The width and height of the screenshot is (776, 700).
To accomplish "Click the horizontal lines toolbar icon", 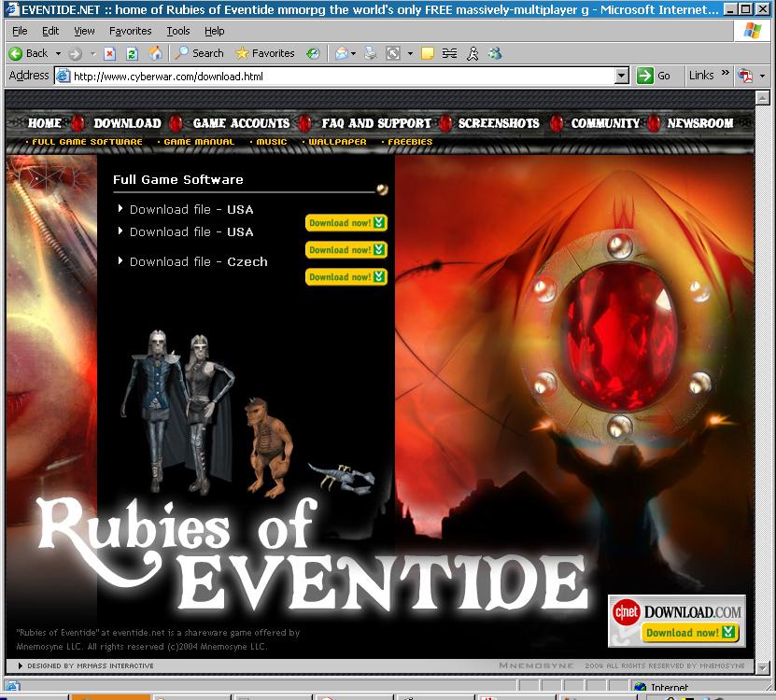I will [x=449, y=53].
